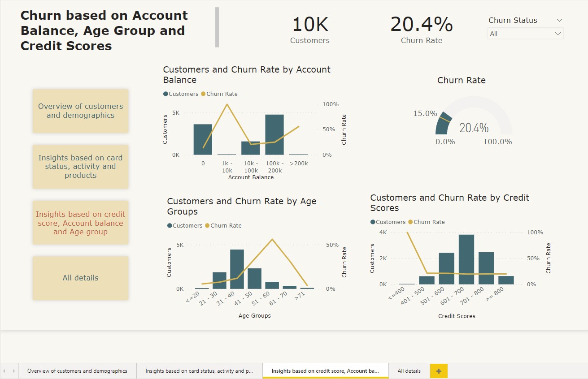Open the Insights based on card status tab
The height and width of the screenshot is (379, 588).
(199, 370)
